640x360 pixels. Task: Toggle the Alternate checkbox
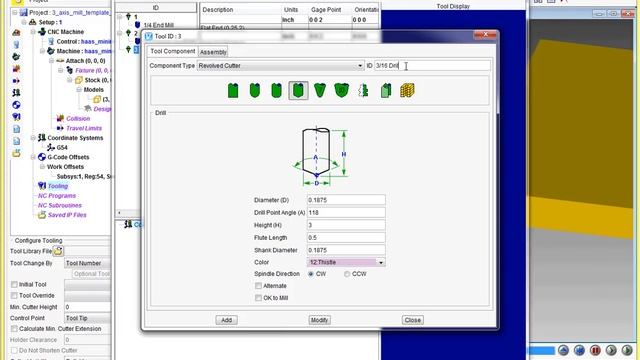[258, 286]
